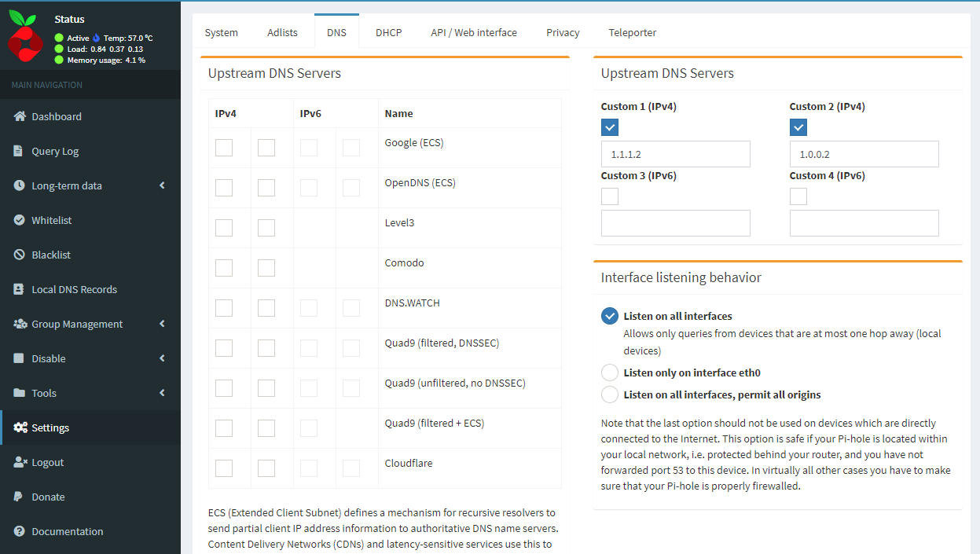
Task: Click the Pi-hole raspberry logo
Action: tap(25, 36)
